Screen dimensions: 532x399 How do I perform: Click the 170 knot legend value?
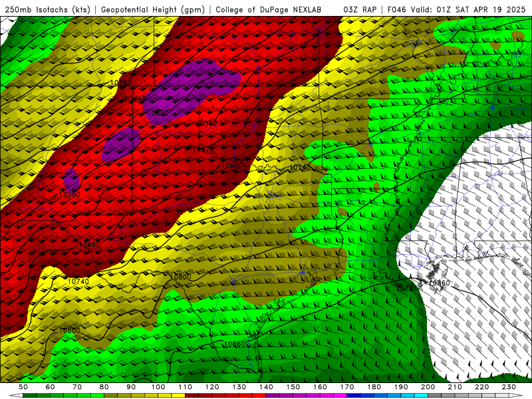[347, 387]
